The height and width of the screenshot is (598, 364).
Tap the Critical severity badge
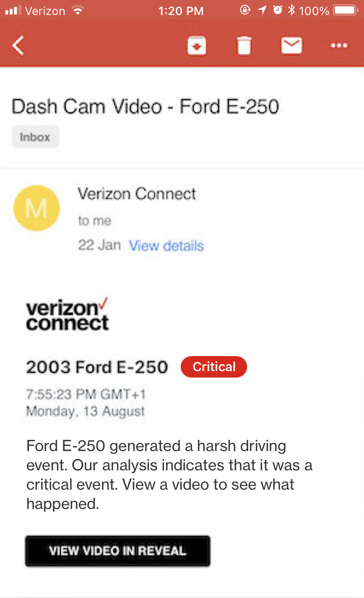click(213, 367)
